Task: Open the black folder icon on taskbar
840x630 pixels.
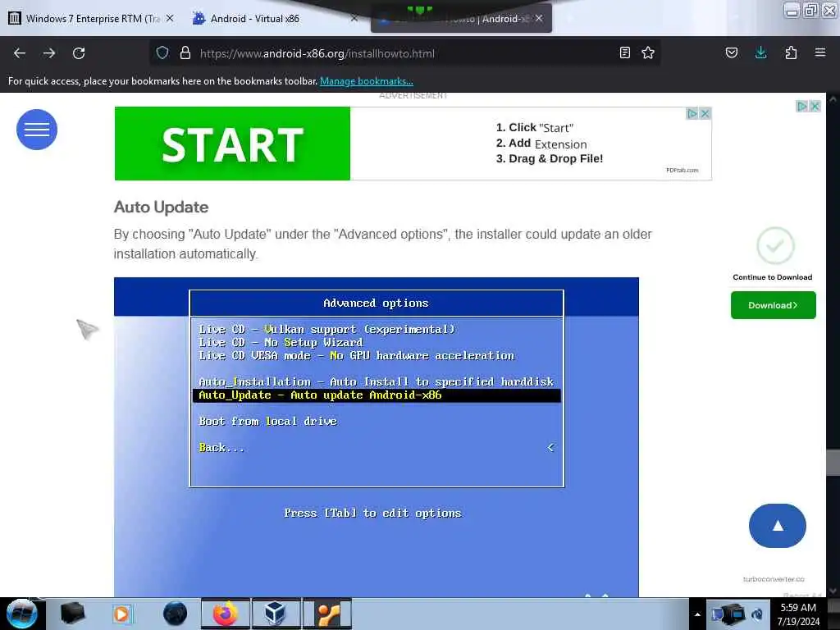Action: point(72,614)
